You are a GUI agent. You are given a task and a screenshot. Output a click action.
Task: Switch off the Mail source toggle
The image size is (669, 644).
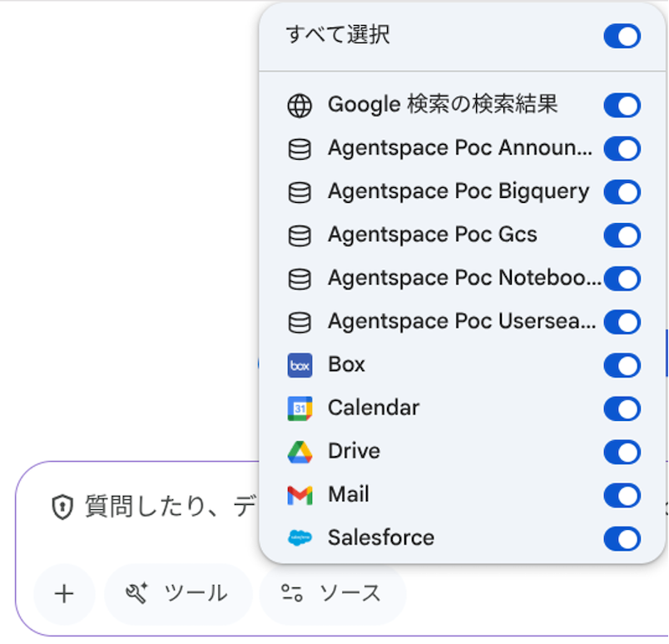[x=622, y=496]
